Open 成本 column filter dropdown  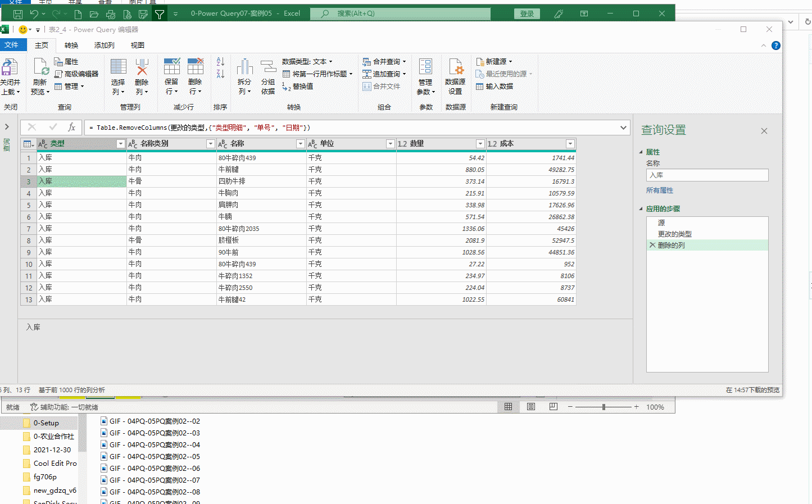(570, 144)
